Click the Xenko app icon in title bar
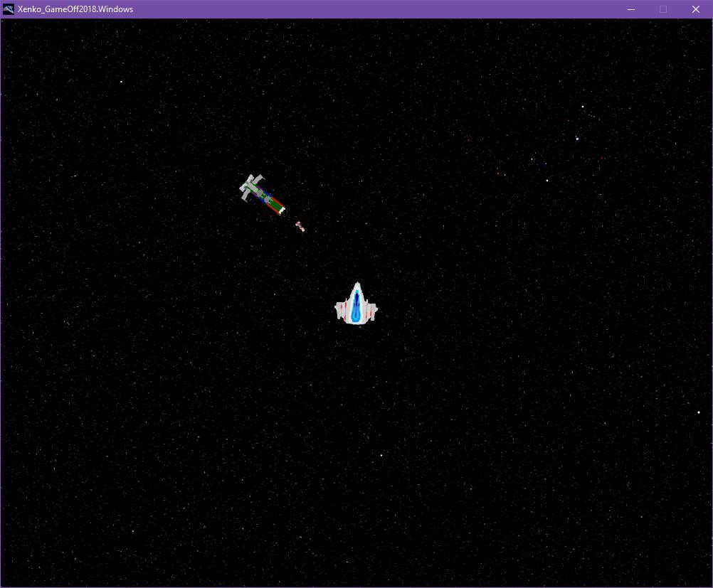This screenshot has height=588, width=713. [x=9, y=9]
